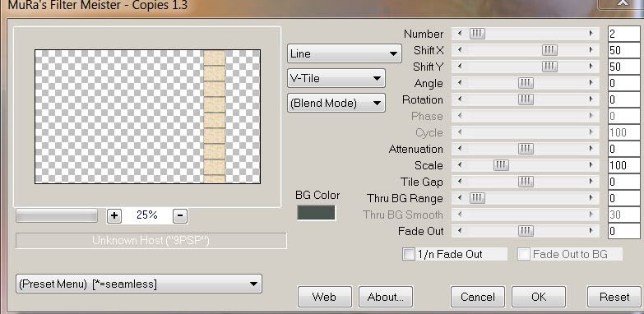Click left arrow of Tile Gap slider
Screen dimensions: 644x314
pos(460,182)
